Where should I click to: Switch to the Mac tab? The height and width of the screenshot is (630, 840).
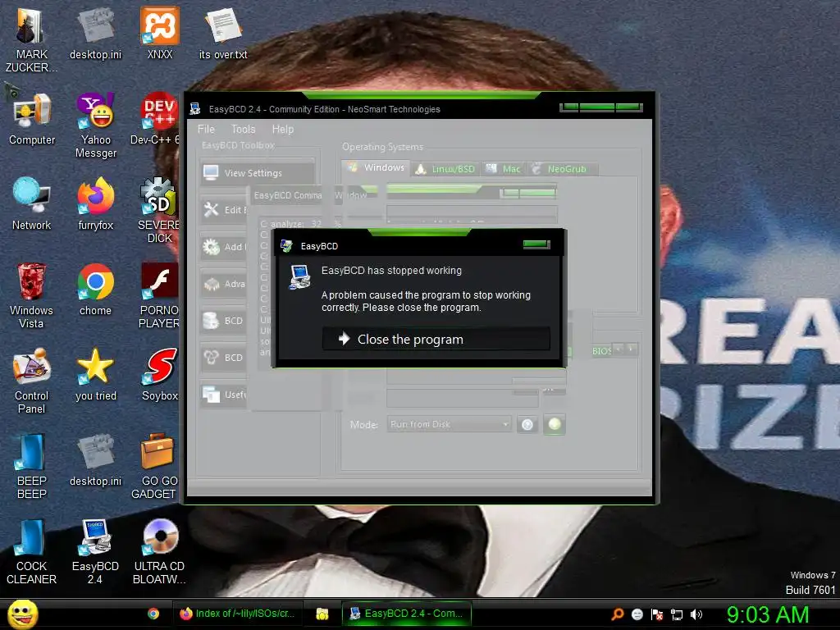pyautogui.click(x=503, y=169)
